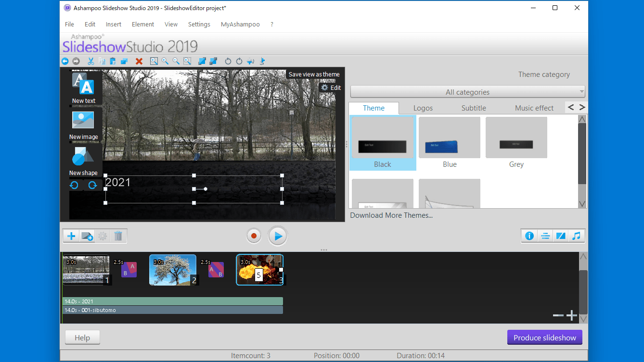Click the rotate counterclockwise toolbar icon
The width and height of the screenshot is (644, 362).
(228, 61)
